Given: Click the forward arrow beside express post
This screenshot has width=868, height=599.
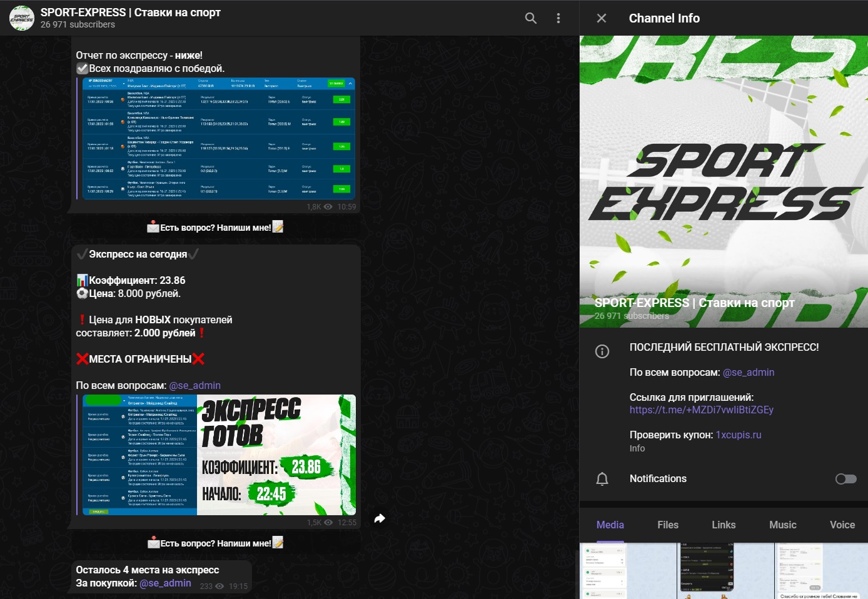Looking at the screenshot, I should click(380, 518).
